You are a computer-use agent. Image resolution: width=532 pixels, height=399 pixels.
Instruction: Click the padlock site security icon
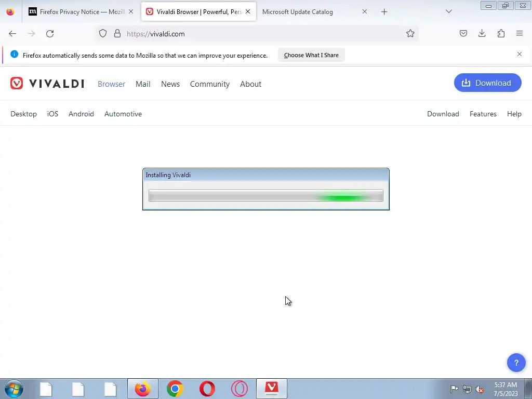[117, 33]
